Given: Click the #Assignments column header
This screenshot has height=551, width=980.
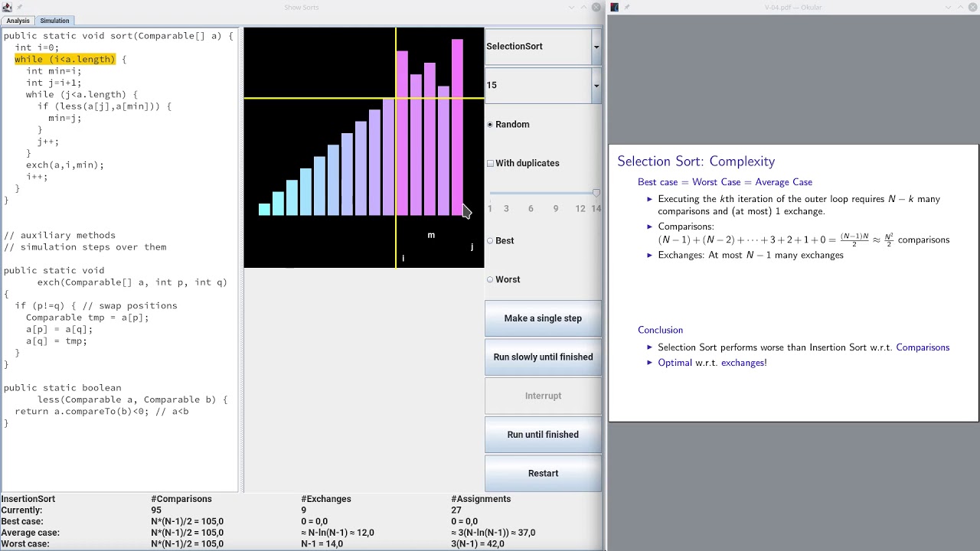Looking at the screenshot, I should coord(481,499).
